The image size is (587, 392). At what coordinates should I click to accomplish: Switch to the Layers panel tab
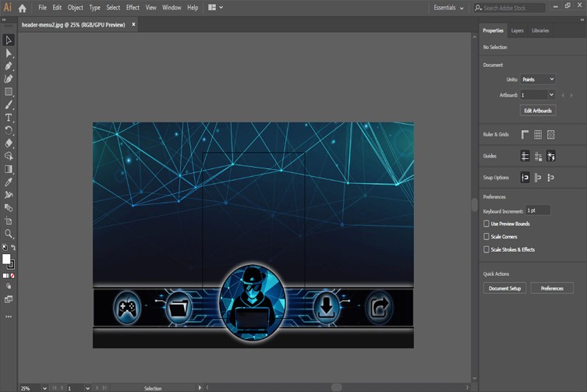point(517,30)
